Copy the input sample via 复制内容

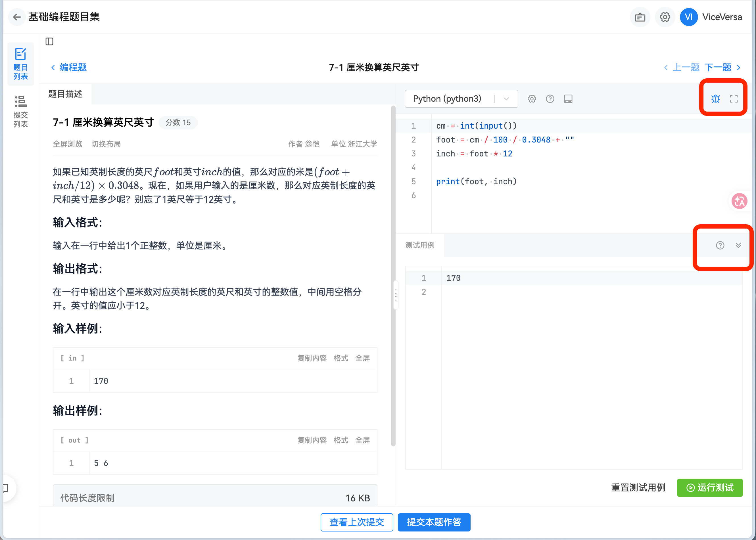click(x=312, y=358)
